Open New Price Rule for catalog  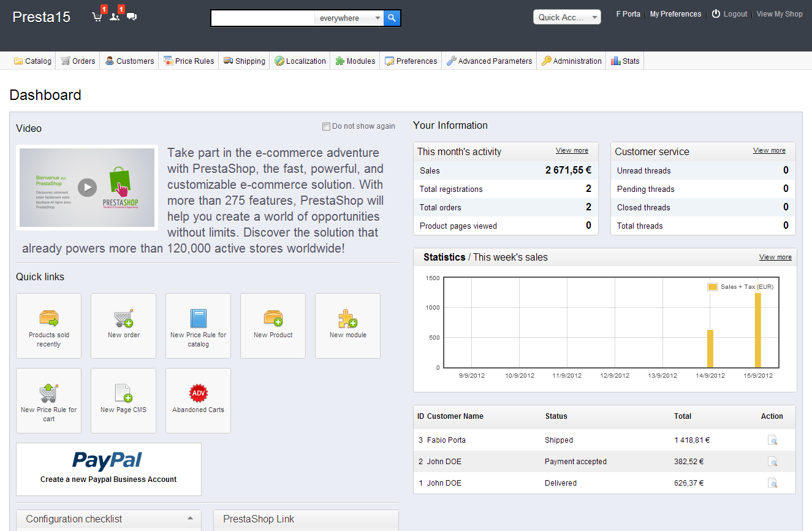coord(198,326)
